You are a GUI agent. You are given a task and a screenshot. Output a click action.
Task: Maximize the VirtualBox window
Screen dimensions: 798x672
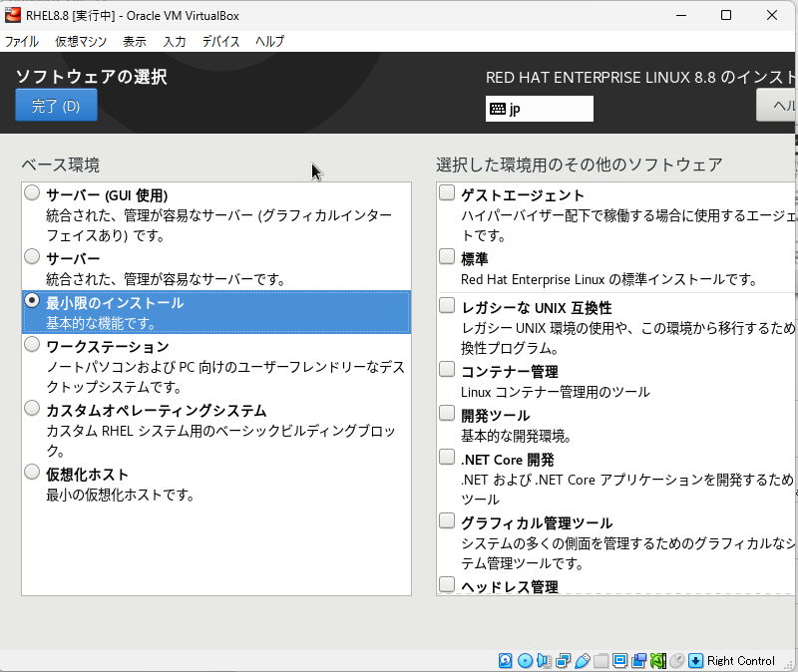[x=726, y=15]
